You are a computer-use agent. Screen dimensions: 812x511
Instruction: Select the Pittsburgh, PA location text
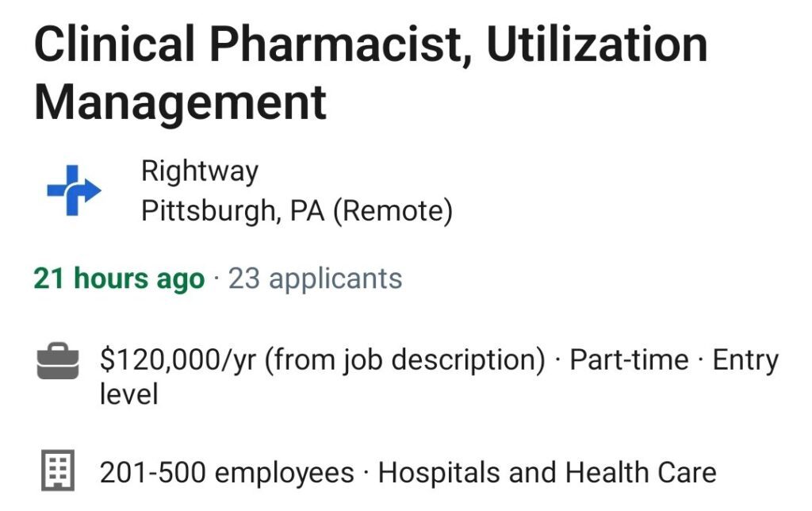(x=233, y=211)
